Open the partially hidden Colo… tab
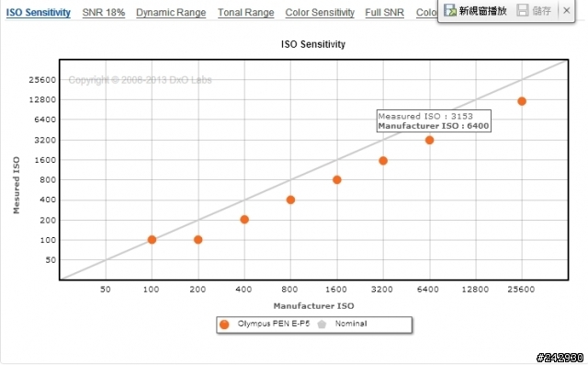 (x=426, y=12)
